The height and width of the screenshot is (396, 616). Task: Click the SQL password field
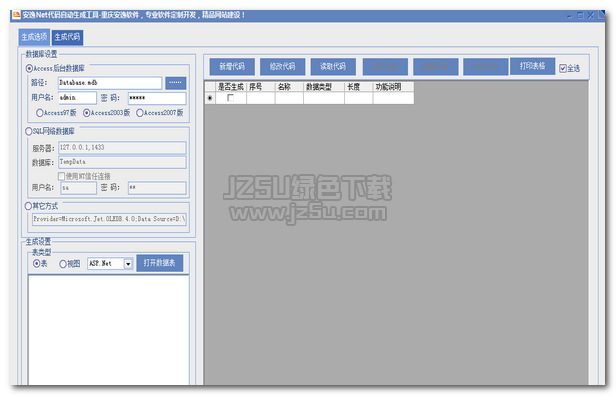(157, 188)
